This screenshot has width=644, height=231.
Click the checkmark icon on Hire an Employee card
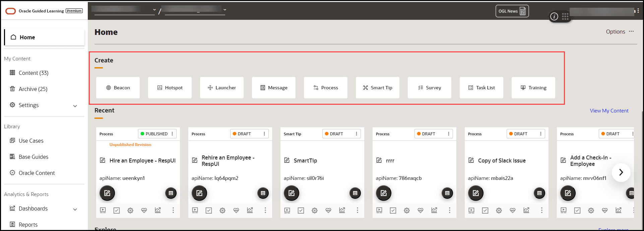coord(117,211)
